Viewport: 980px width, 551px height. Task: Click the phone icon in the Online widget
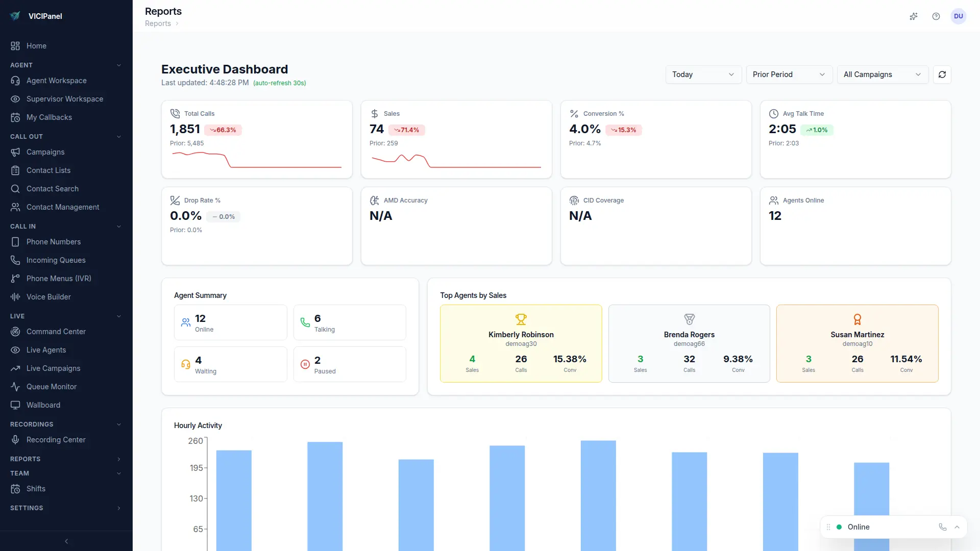tap(942, 527)
